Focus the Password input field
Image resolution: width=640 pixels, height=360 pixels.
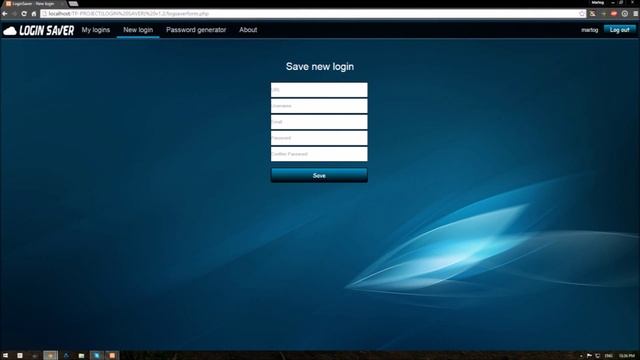(319, 138)
